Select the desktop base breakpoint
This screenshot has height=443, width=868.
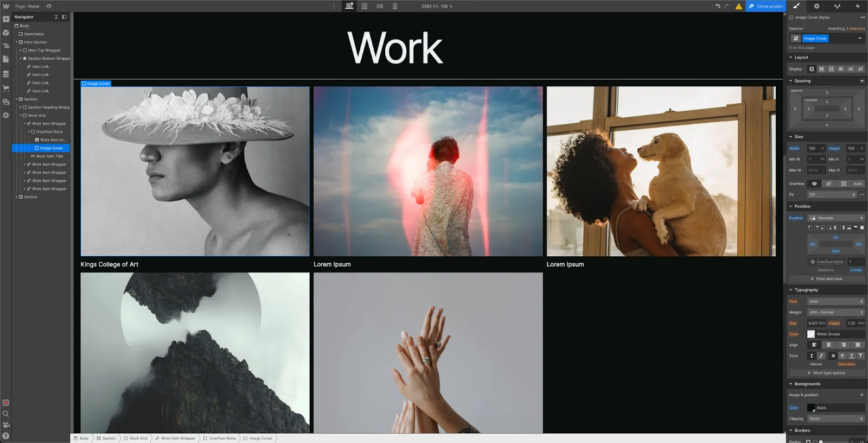click(x=349, y=6)
